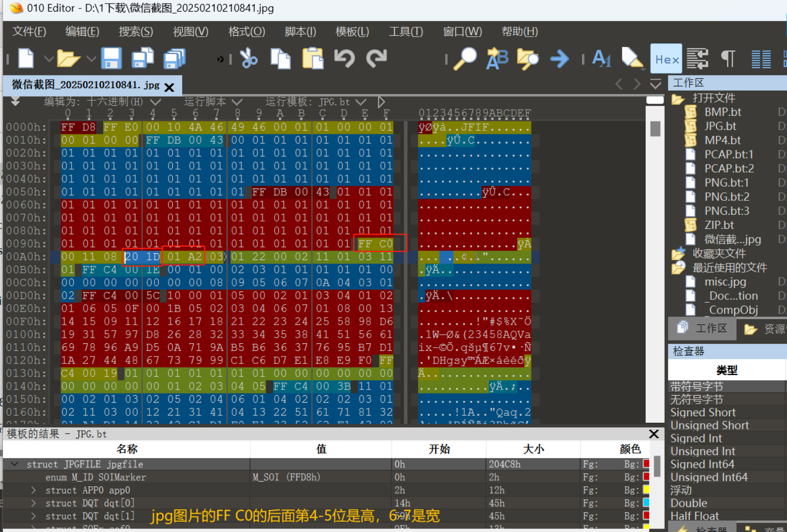Open the 文件(F) menu

coord(29,32)
